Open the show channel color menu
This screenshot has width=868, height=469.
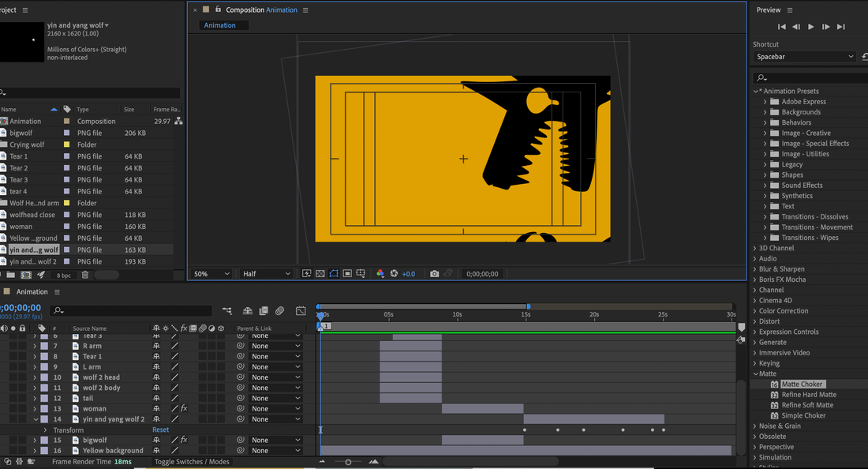pyautogui.click(x=380, y=273)
